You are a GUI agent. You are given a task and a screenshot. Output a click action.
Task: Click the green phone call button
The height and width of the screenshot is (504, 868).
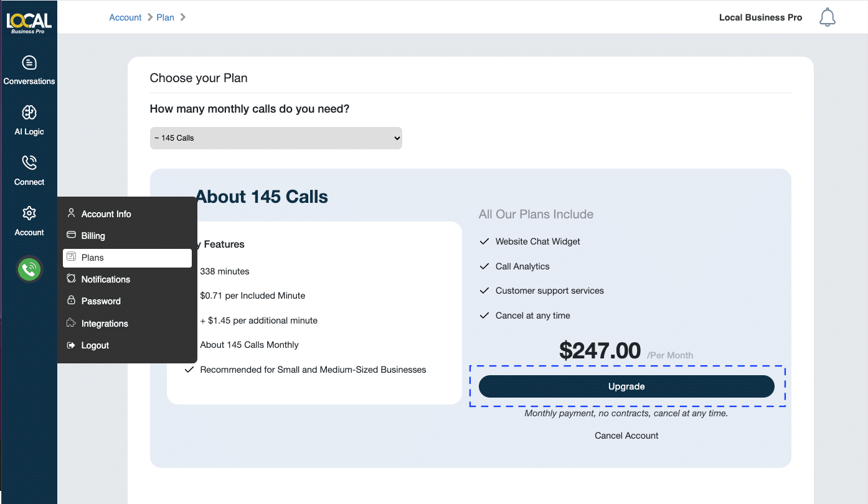29,269
